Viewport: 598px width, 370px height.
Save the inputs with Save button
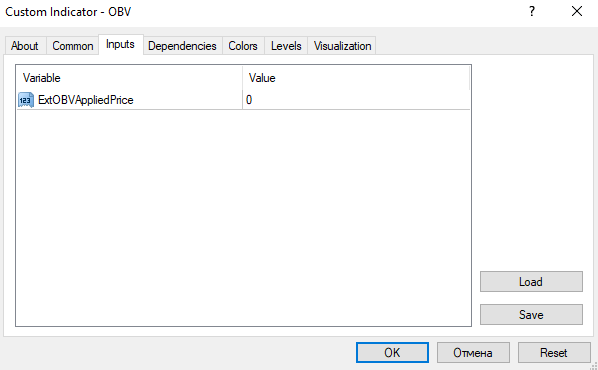531,314
